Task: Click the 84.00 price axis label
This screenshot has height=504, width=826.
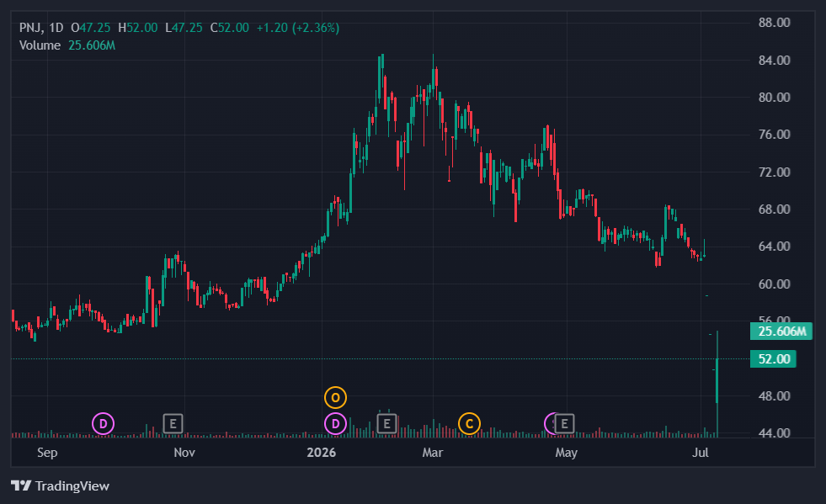Action: coord(775,60)
